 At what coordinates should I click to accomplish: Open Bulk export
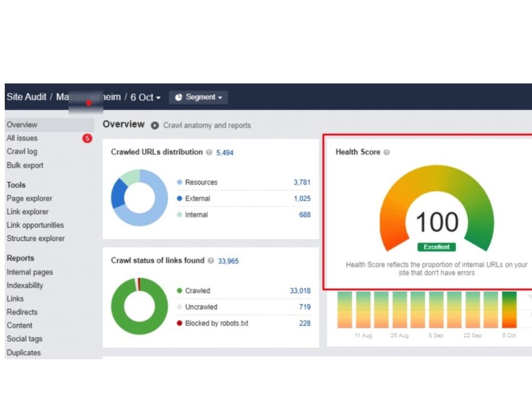tap(25, 165)
